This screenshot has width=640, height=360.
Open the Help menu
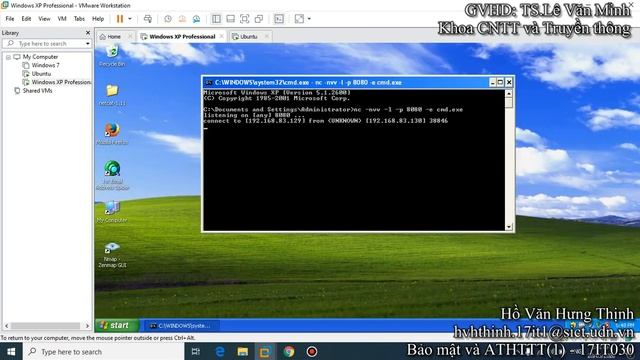click(x=98, y=19)
